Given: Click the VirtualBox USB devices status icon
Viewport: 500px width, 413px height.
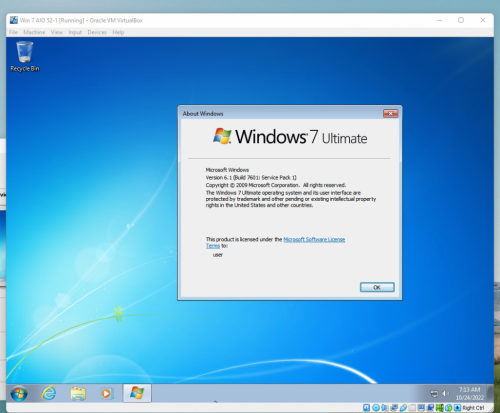Looking at the screenshot, I should pyautogui.click(x=403, y=408).
